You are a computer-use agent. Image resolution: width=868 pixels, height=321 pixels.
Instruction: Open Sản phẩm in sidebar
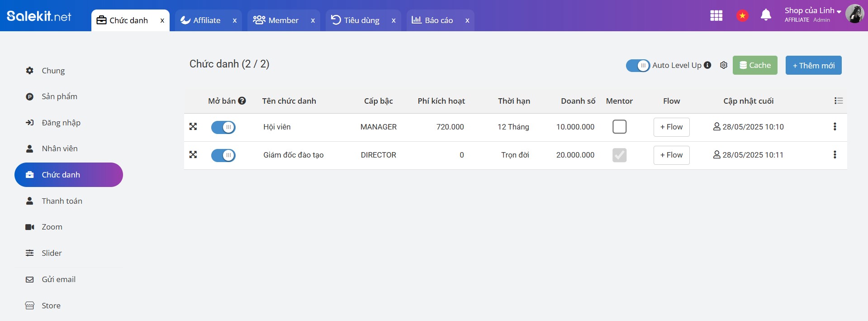click(x=69, y=96)
